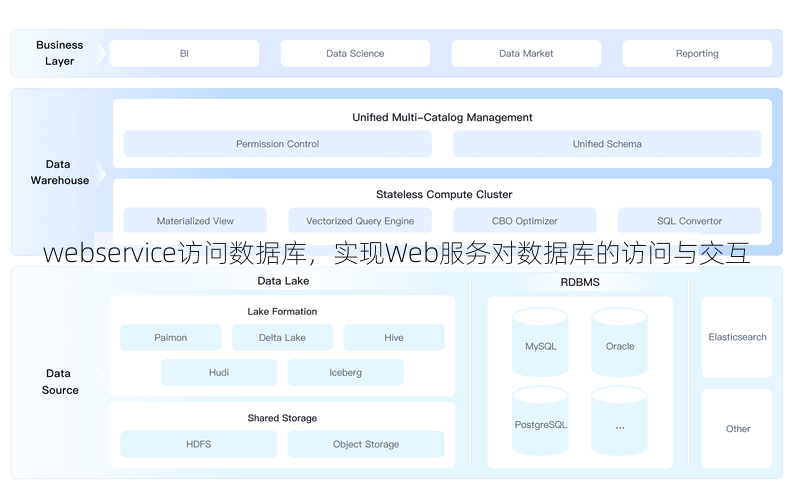Select the PostgreSQL database cylinder
The image size is (794, 490).
click(540, 421)
